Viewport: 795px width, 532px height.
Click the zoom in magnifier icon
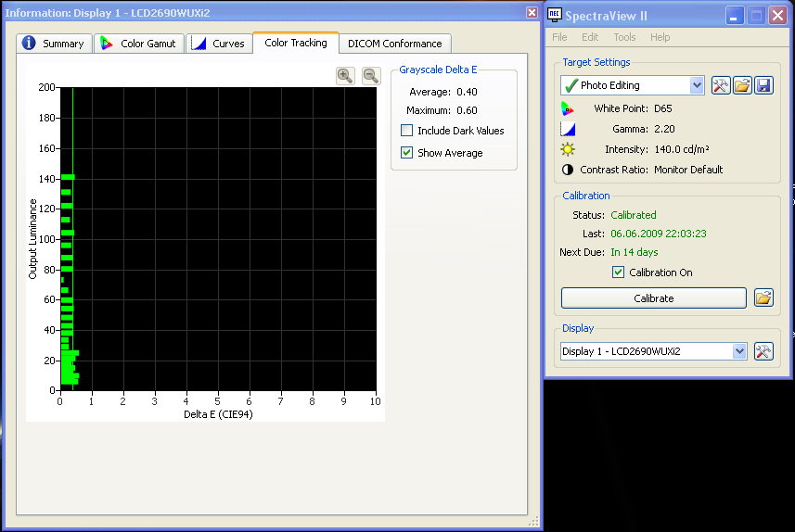tap(345, 76)
